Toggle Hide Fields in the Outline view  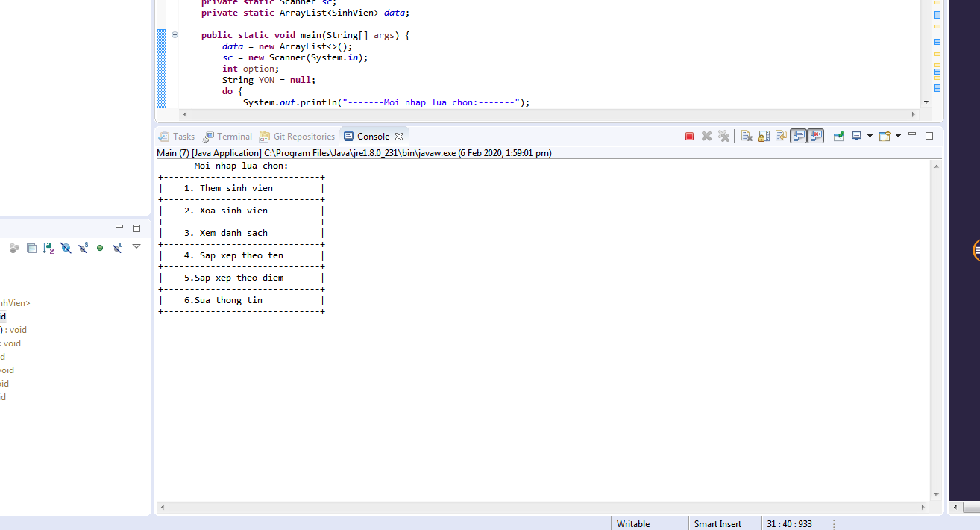click(x=66, y=248)
